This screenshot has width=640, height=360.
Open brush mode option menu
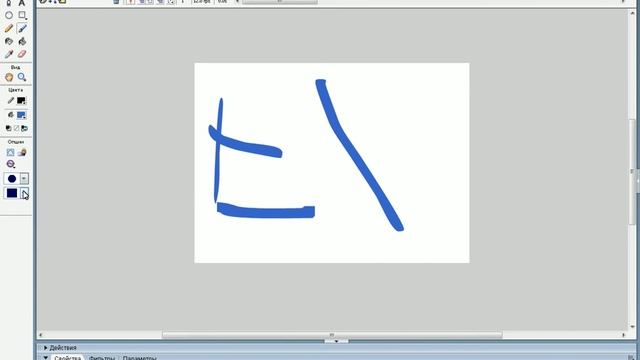tap(11, 164)
